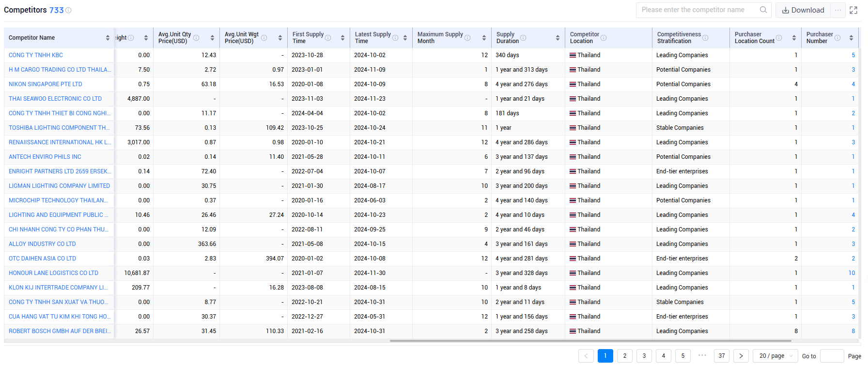Sort the Maximum Supply Month column
The image size is (868, 367).
484,38
